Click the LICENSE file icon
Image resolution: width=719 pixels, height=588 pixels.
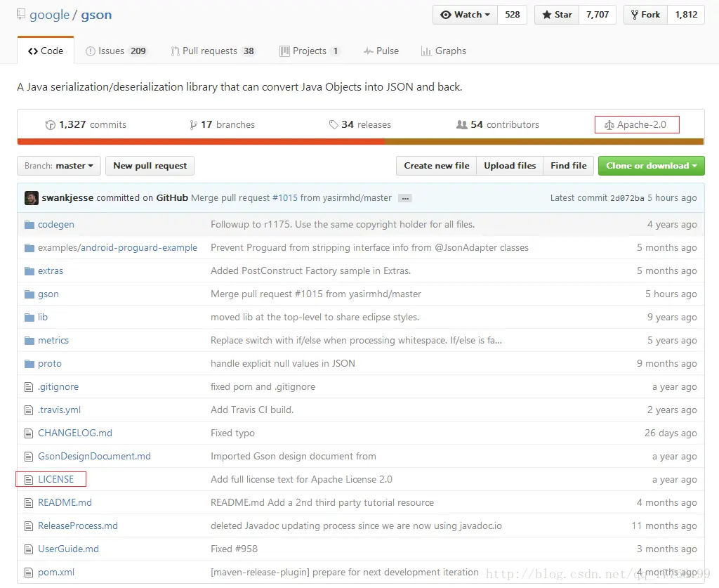[x=29, y=480]
